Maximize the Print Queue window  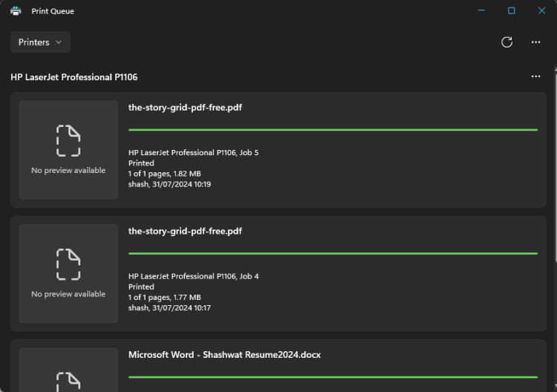(511, 11)
